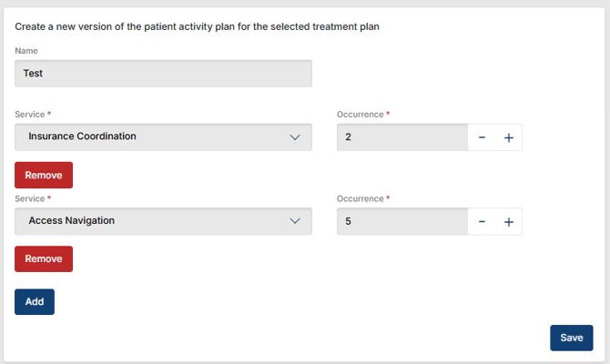The height and width of the screenshot is (364, 610).
Task: Click Occurrence label above value 5
Action: pyautogui.click(x=360, y=198)
